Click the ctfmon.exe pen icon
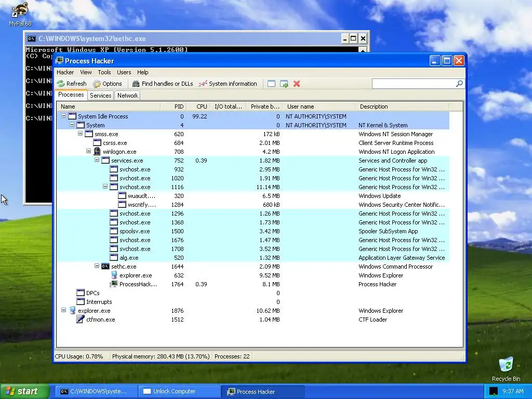 click(x=81, y=320)
